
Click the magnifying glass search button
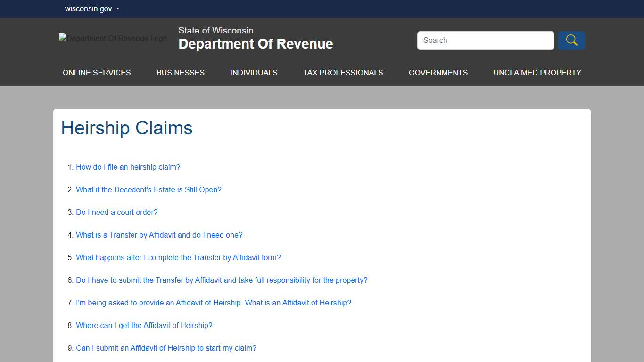[x=571, y=41]
